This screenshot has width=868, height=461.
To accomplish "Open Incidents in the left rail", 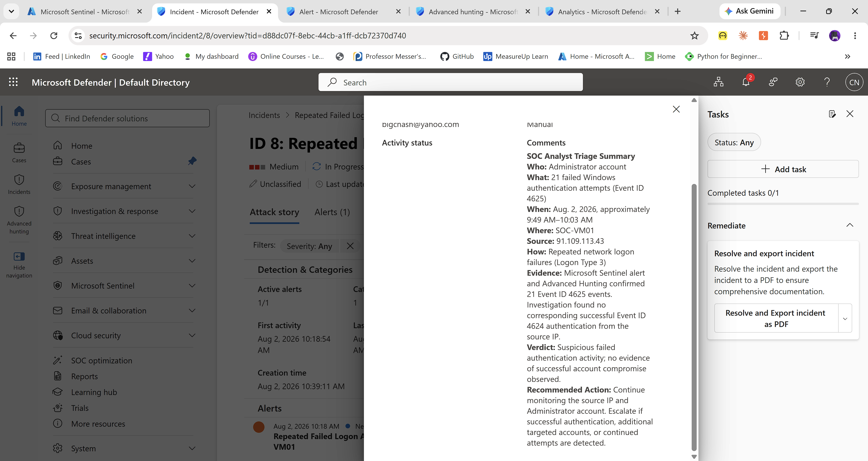I will click(x=19, y=184).
